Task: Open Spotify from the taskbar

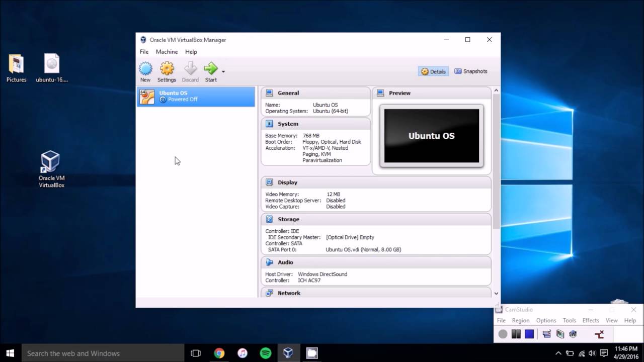Action: (x=266, y=353)
